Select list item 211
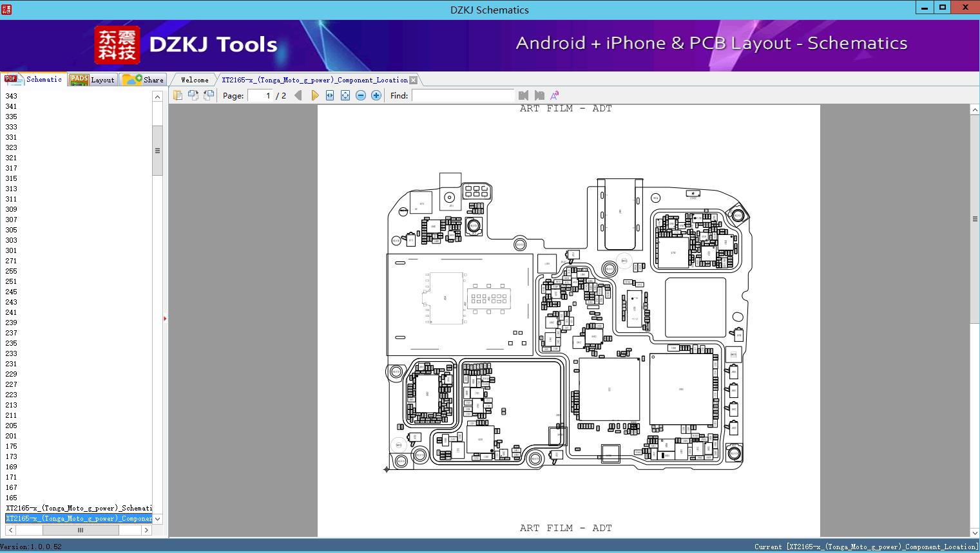980x553 pixels. pyautogui.click(x=11, y=415)
